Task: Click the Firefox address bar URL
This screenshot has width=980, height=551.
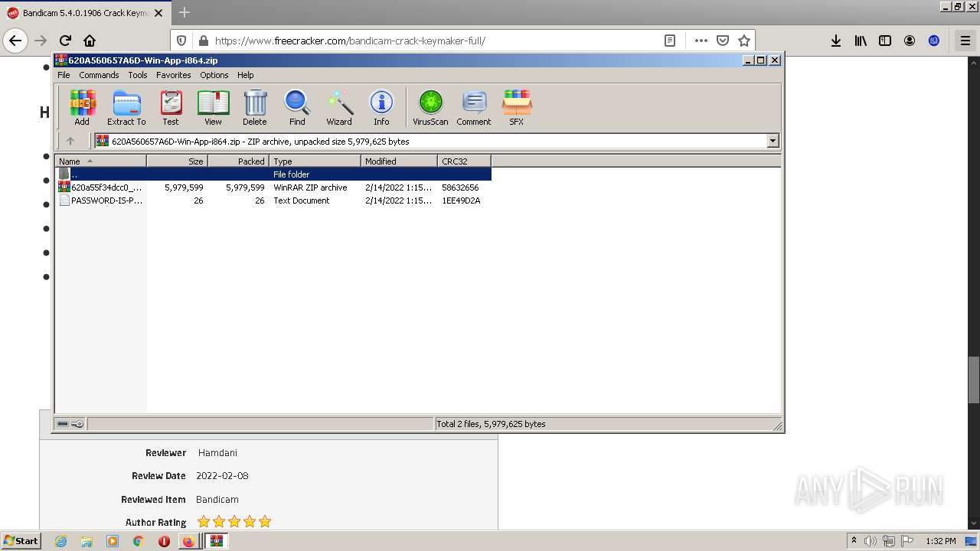Action: 350,41
